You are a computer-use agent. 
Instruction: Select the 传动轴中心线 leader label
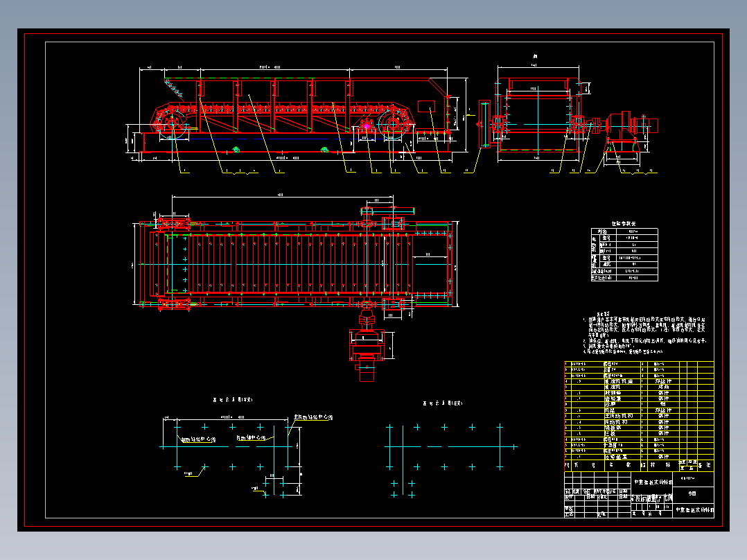252,437
